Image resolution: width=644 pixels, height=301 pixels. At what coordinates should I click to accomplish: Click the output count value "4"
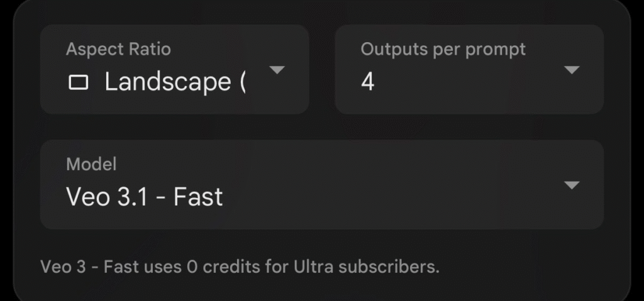click(368, 82)
